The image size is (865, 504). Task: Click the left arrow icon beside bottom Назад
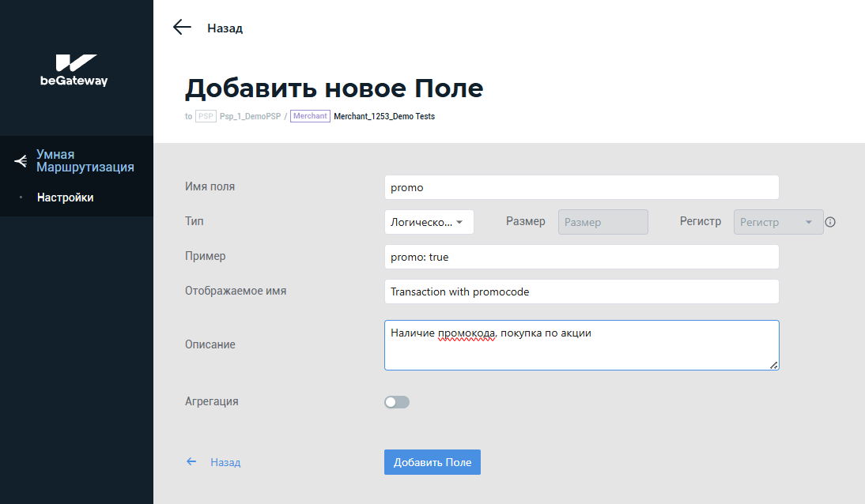191,461
